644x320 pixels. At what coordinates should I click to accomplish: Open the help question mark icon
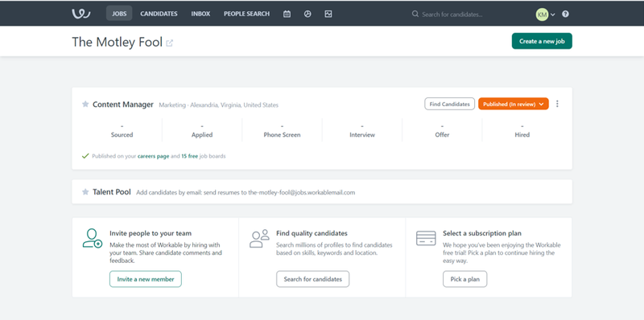click(x=566, y=14)
